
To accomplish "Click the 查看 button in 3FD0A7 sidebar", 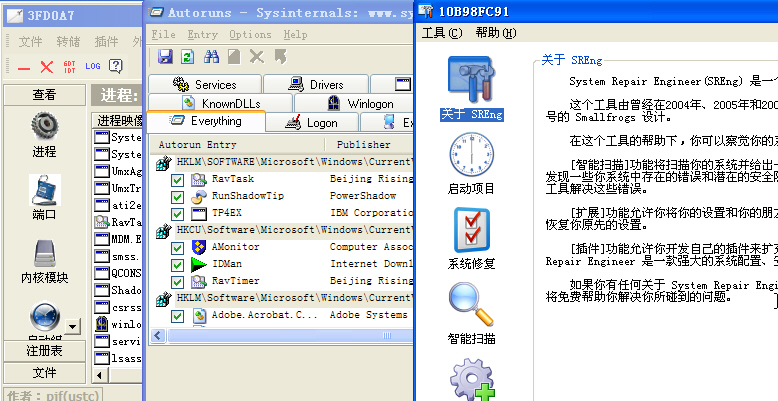I will 45,95.
